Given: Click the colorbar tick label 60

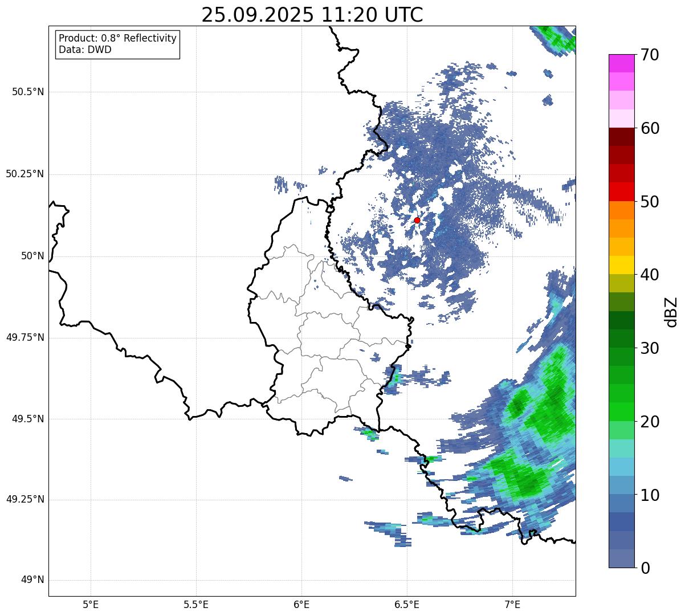Looking at the screenshot, I should (650, 128).
